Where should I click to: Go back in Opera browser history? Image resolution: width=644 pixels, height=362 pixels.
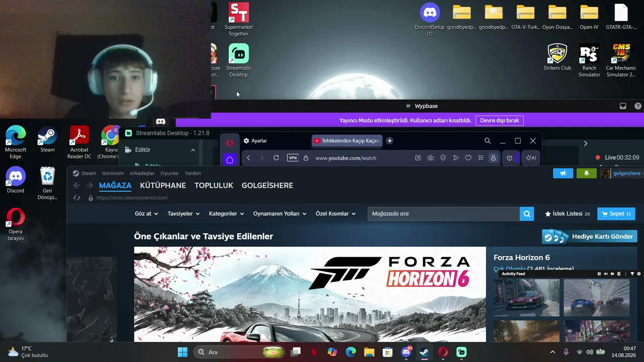pos(249,158)
